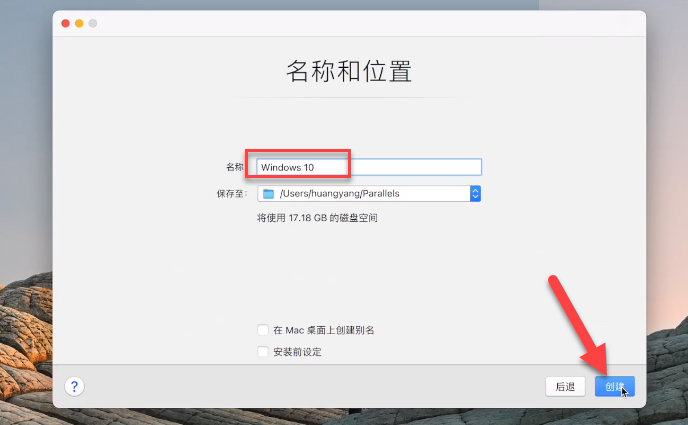
Task: Focus the 名称 field containing Windows 10
Action: click(369, 167)
